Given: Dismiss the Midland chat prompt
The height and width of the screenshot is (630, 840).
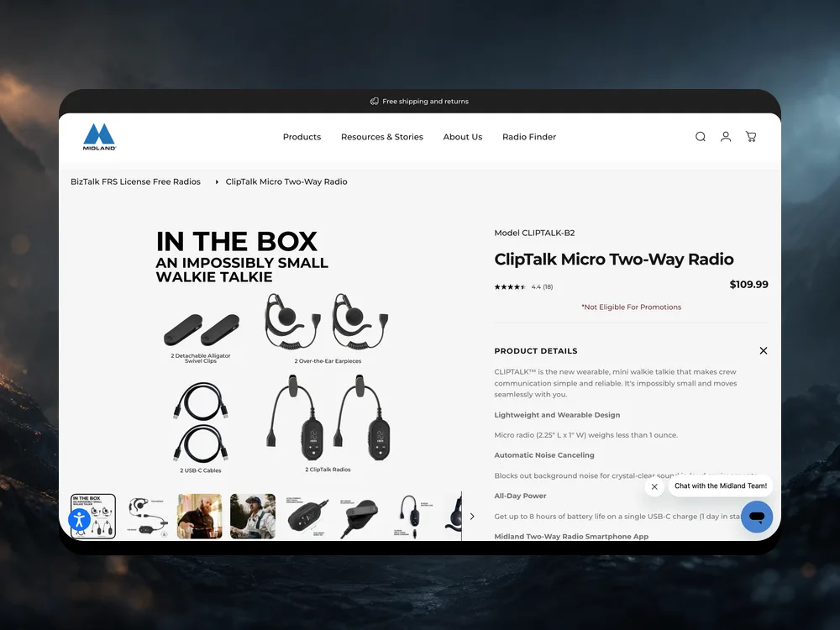Looking at the screenshot, I should [x=654, y=486].
